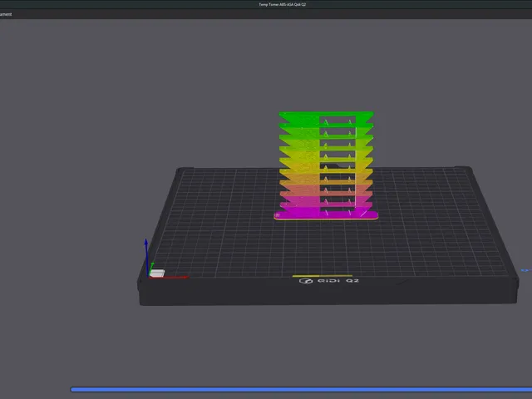The width and height of the screenshot is (532, 399).
Task: Click the blue horizontal layer slider bar
Action: pyautogui.click(x=301, y=390)
